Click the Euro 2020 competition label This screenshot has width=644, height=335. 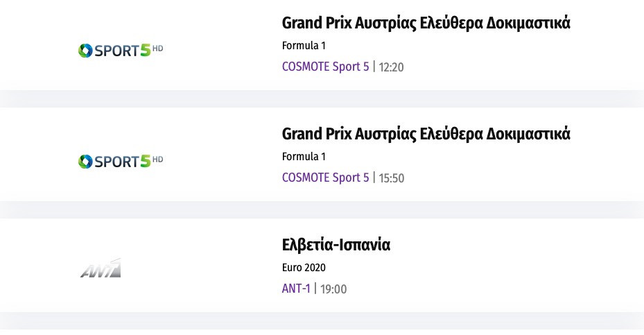[x=304, y=268]
